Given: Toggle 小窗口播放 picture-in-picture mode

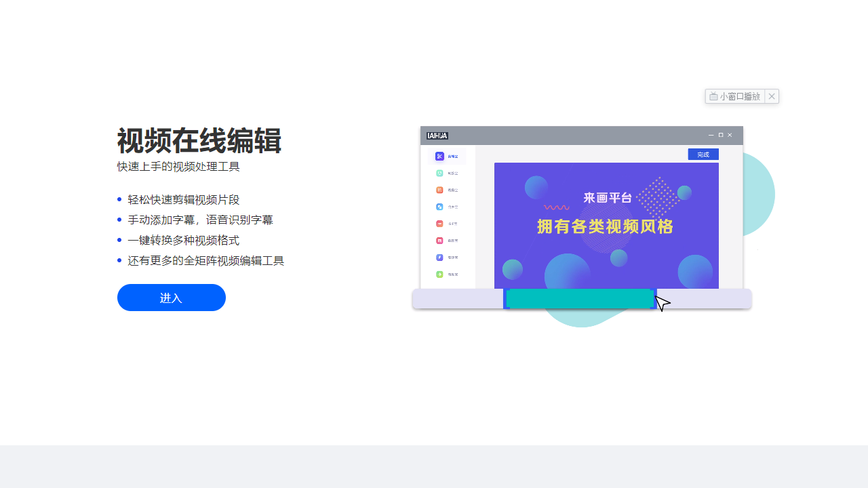Looking at the screenshot, I should pyautogui.click(x=736, y=96).
